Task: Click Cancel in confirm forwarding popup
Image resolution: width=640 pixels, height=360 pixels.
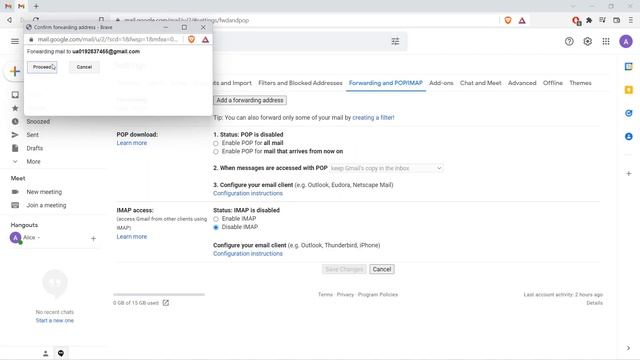Action: click(x=84, y=67)
